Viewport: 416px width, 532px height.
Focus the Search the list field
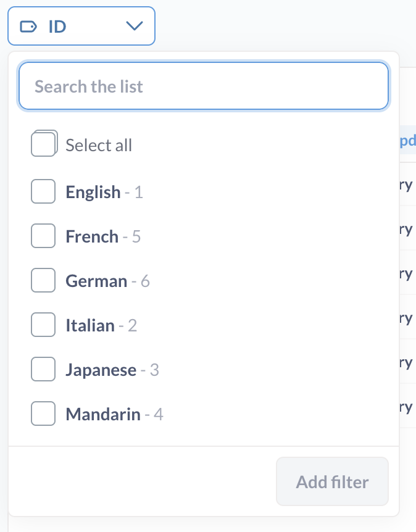pos(204,86)
